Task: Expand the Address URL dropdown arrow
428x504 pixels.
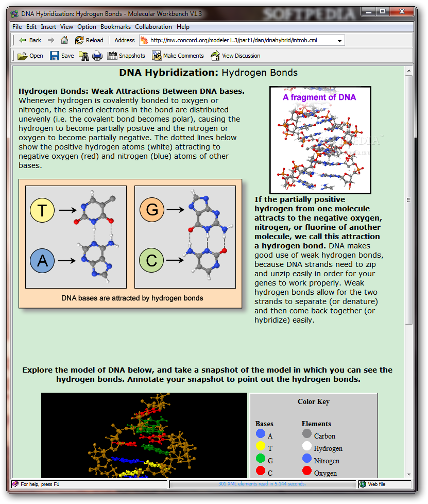Action: tap(339, 41)
